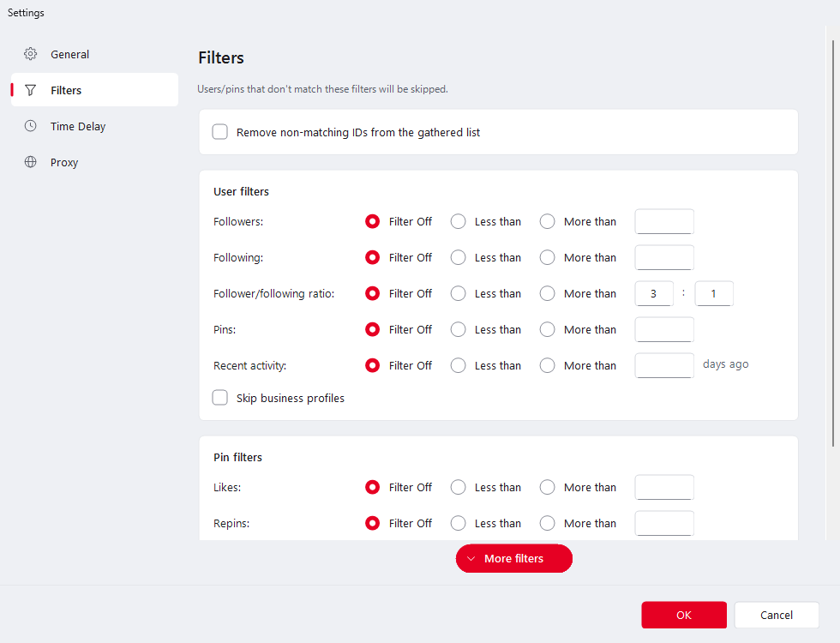
Task: Click the Proxy globe icon
Action: tap(31, 162)
